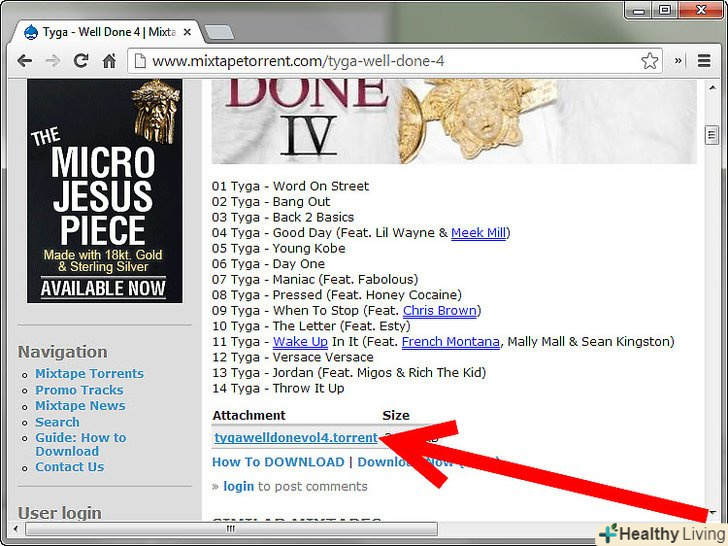
Task: Open Guide: How to Download link
Action: [80, 444]
